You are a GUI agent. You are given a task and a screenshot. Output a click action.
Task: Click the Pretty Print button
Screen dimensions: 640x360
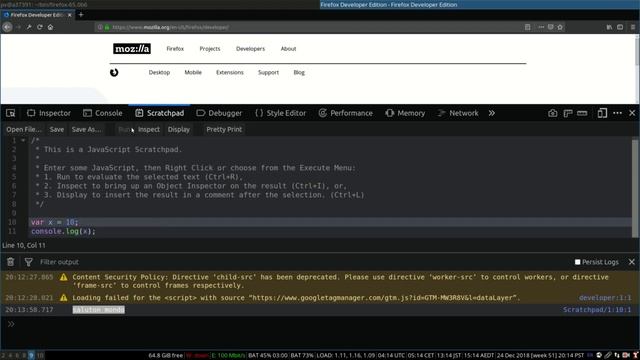pos(224,129)
